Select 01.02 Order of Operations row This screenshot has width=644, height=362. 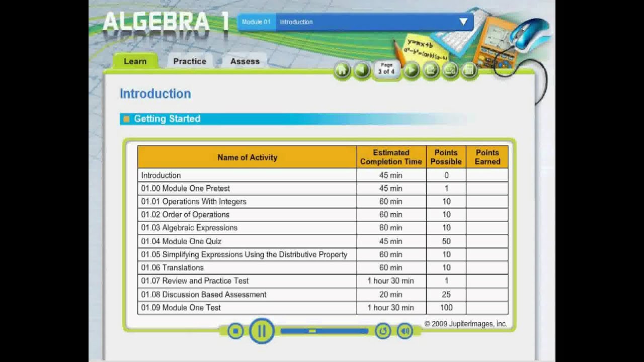[323, 214]
